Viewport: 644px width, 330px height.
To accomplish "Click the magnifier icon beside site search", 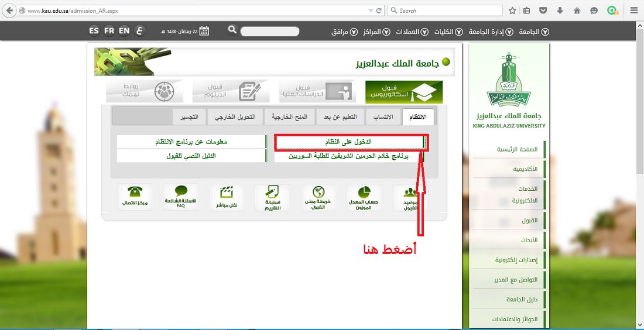I will coord(232,30).
